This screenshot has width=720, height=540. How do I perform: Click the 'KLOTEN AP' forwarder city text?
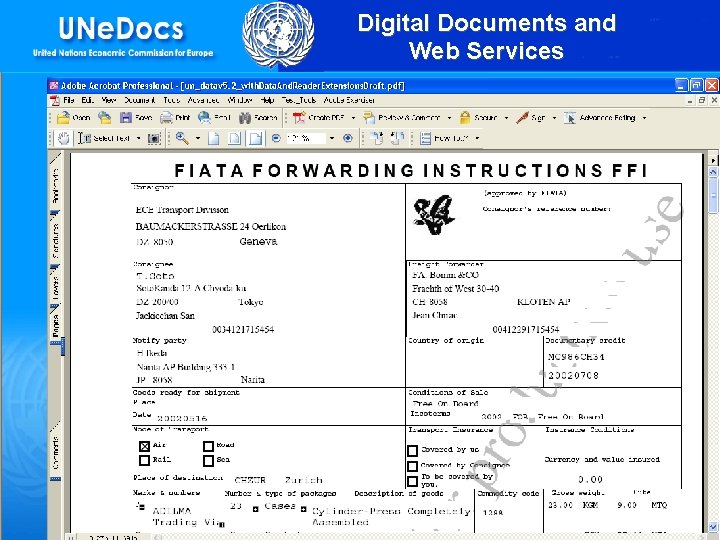(544, 302)
